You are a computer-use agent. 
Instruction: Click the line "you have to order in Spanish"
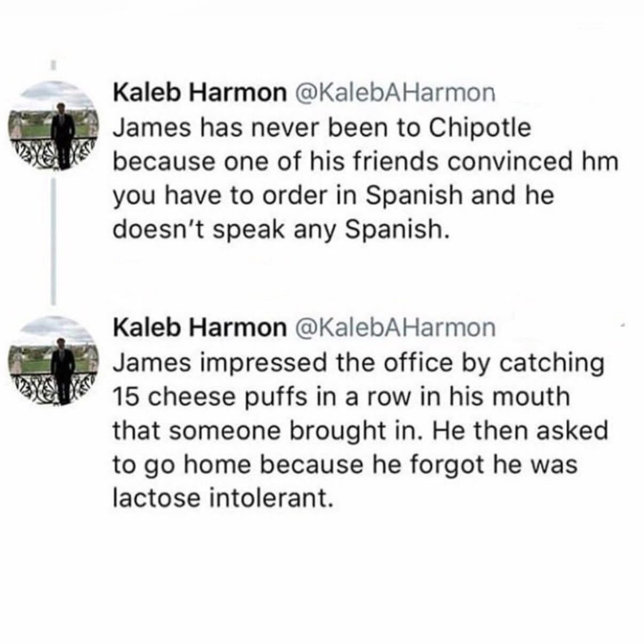[286, 195]
